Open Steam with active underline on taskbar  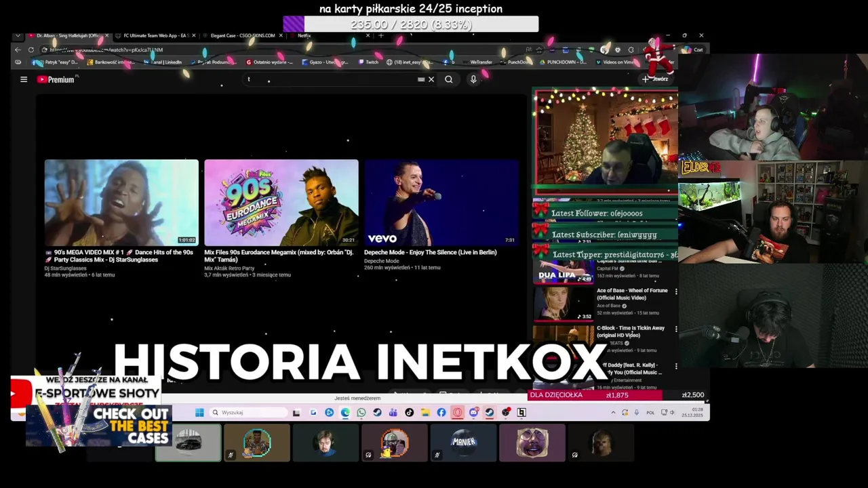[x=490, y=412]
